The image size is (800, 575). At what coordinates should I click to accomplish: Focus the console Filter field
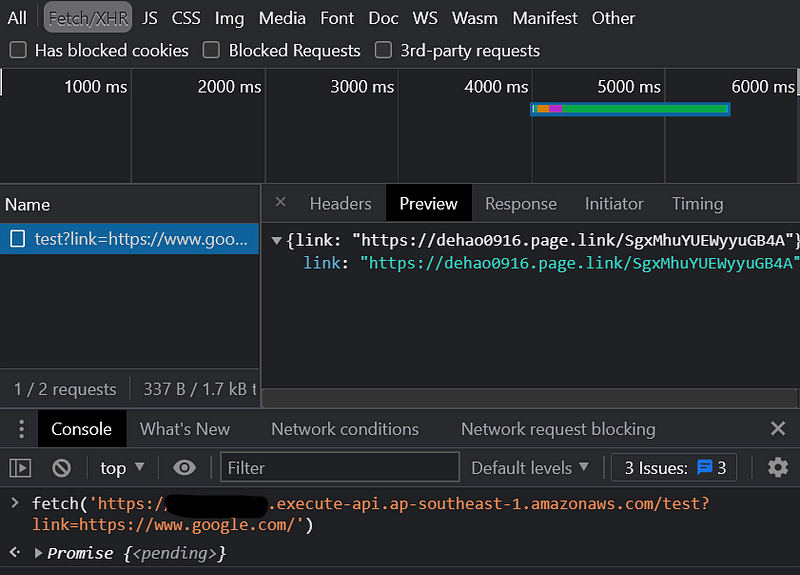point(340,467)
